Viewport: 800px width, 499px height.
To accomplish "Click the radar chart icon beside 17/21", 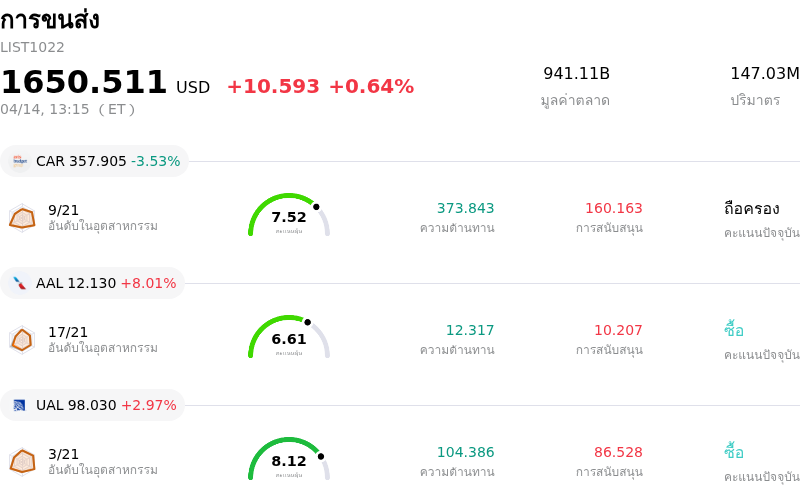I will click(22, 339).
